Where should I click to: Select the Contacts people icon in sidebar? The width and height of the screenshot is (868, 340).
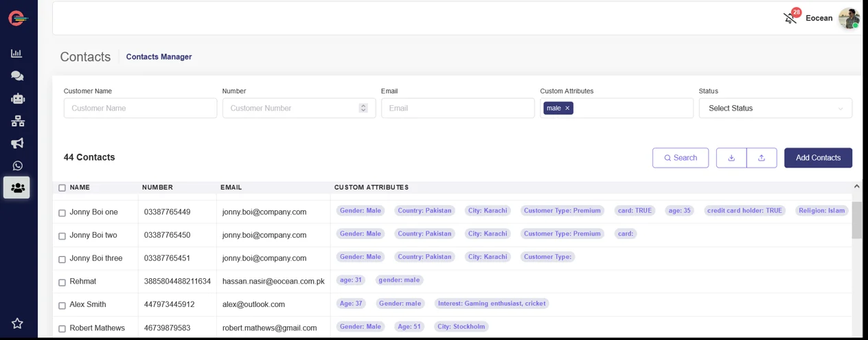point(17,188)
